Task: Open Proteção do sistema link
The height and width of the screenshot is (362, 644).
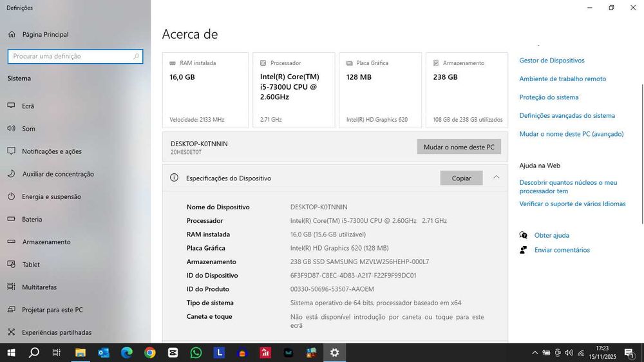Action: 549,97
